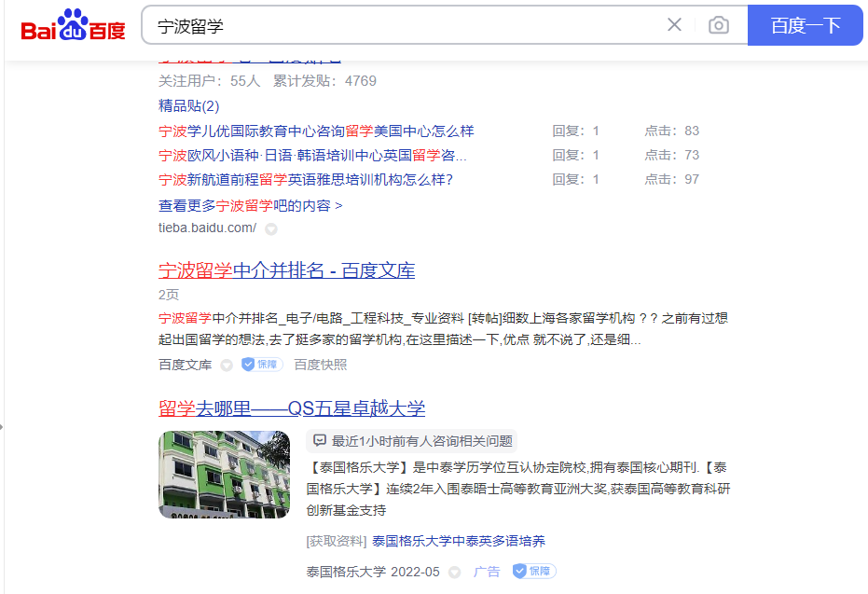868x594 pixels.
Task: Open 百度快照 cached page
Action: point(320,365)
